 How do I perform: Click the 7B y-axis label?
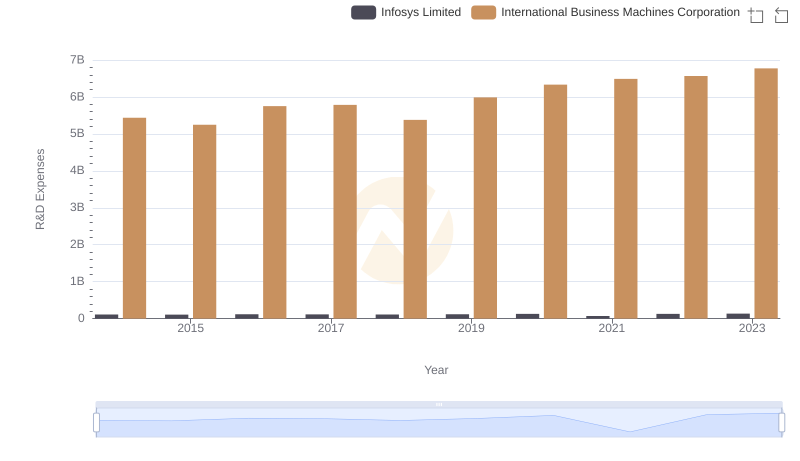(77, 60)
